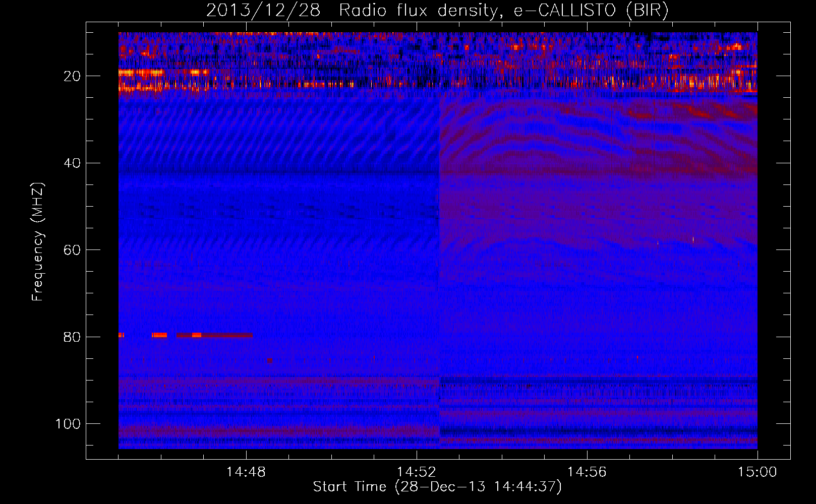Click the 100 MHz frequency tick label
This screenshot has width=816, height=504.
68,424
